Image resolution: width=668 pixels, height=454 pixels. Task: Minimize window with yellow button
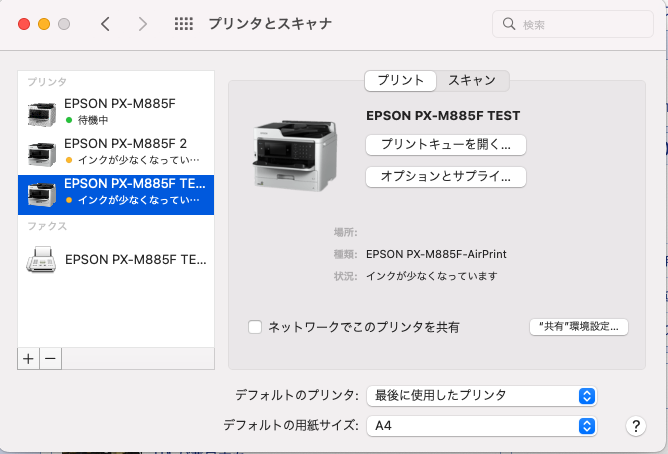44,24
